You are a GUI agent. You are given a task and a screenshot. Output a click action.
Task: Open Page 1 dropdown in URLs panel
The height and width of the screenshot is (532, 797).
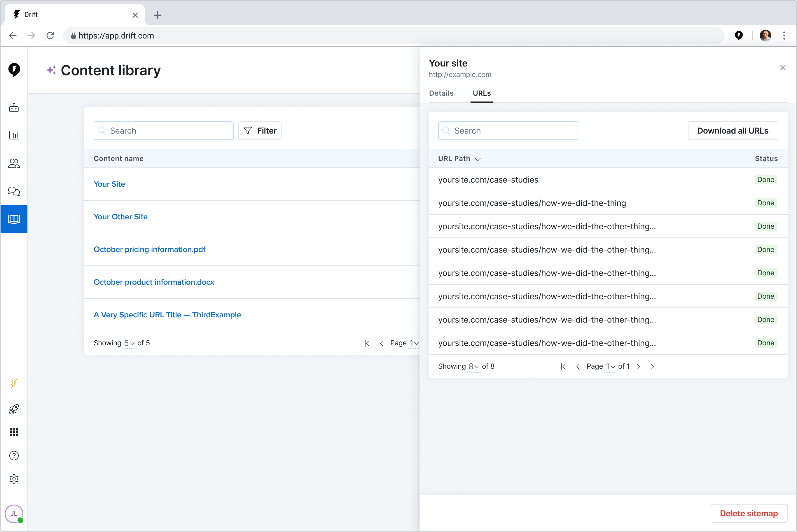click(610, 366)
